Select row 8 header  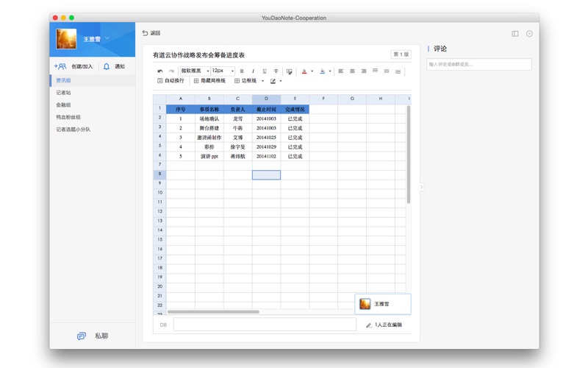[159, 174]
